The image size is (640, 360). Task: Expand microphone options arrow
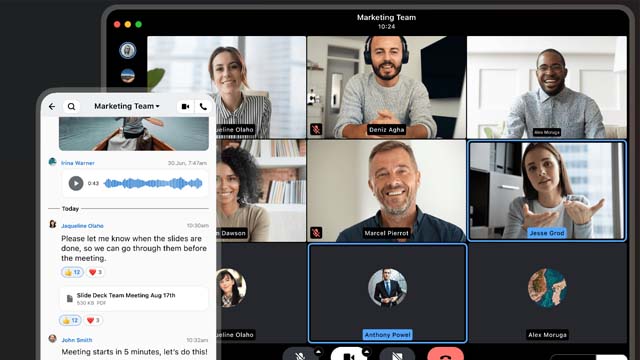point(318,351)
